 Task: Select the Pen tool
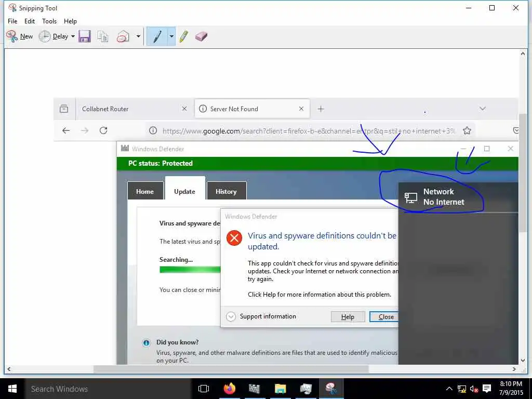[x=157, y=36]
